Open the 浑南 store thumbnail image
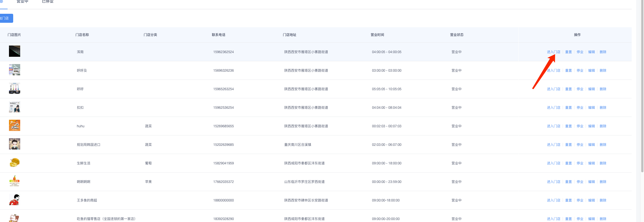Viewport: 644px width, 222px height. (x=15, y=51)
